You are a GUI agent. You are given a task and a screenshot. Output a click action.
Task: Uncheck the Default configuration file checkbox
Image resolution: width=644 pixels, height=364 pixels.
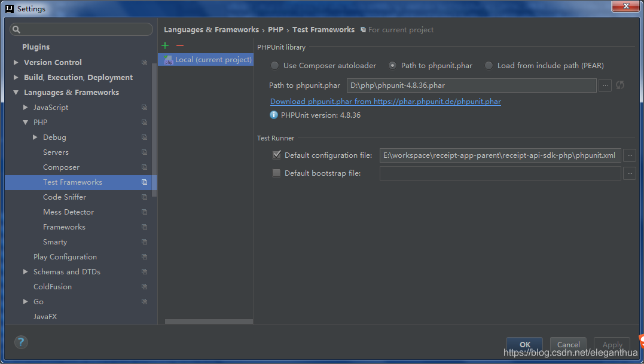tap(276, 154)
